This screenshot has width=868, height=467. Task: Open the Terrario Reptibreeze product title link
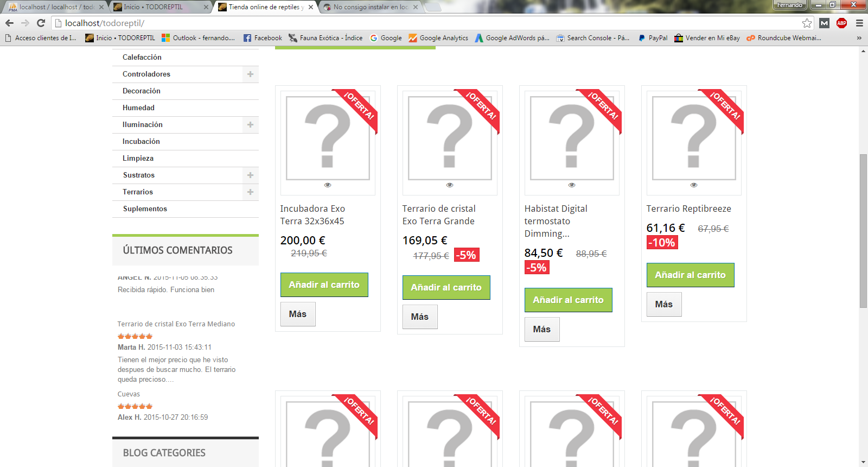tap(689, 209)
